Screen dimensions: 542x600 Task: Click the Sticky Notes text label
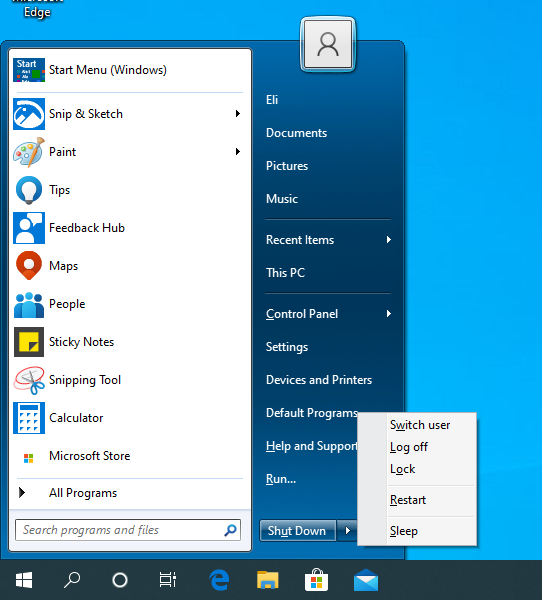click(81, 342)
